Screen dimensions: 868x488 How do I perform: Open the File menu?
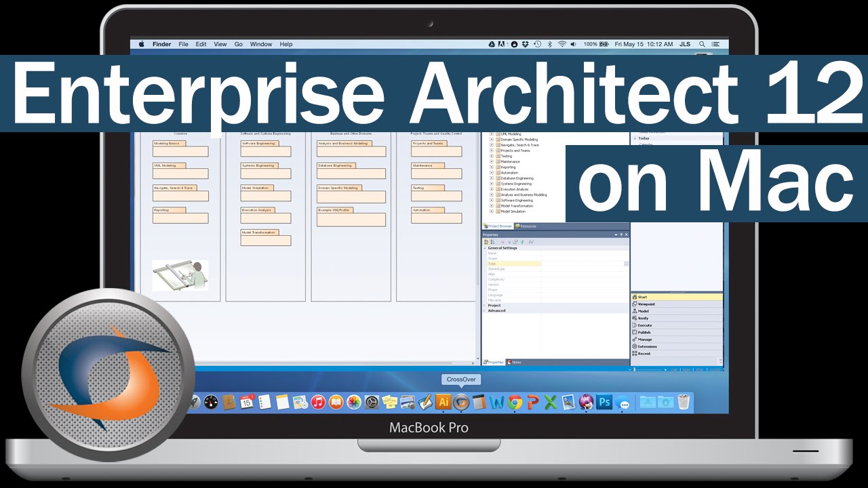(x=183, y=44)
